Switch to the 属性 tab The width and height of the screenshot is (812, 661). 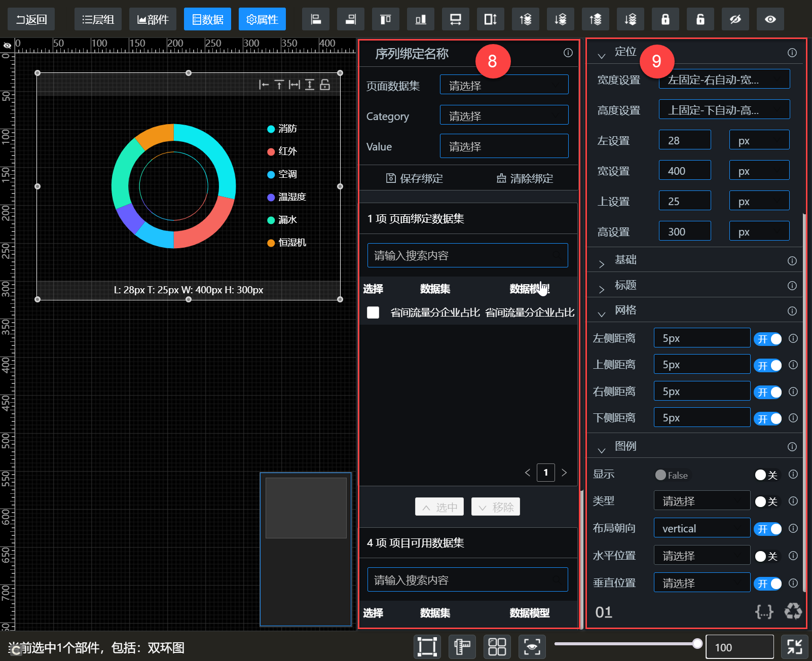click(x=263, y=19)
